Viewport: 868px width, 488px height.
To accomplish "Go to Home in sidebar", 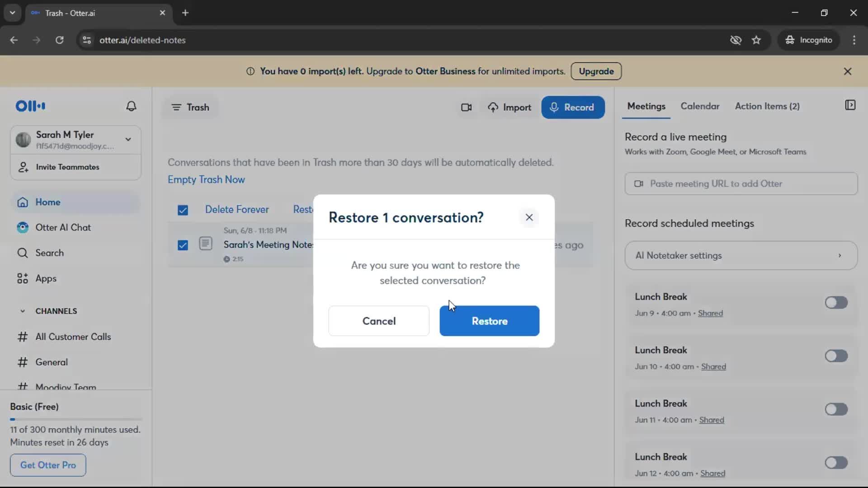I will 75,202.
